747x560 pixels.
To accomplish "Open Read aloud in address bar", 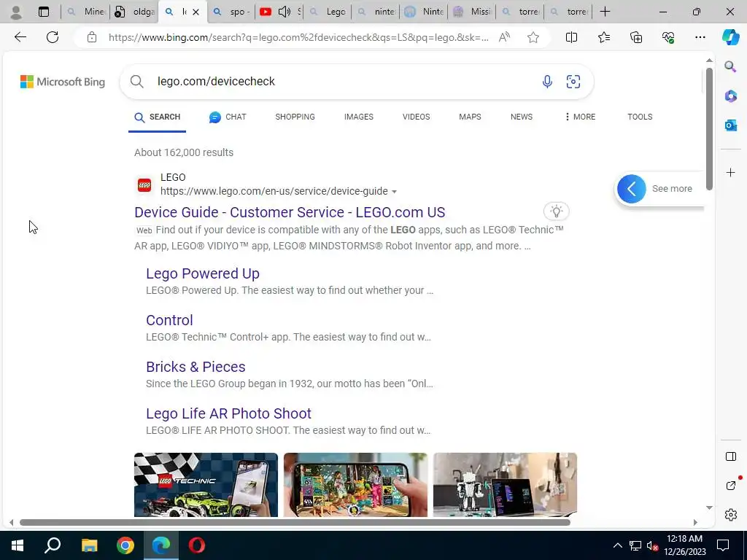I will [x=504, y=37].
